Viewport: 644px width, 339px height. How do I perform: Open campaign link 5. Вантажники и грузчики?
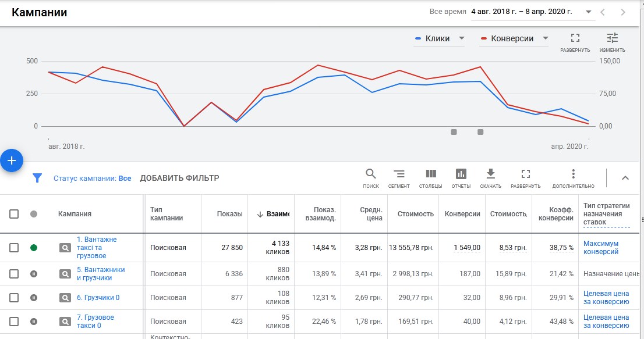pyautogui.click(x=101, y=274)
